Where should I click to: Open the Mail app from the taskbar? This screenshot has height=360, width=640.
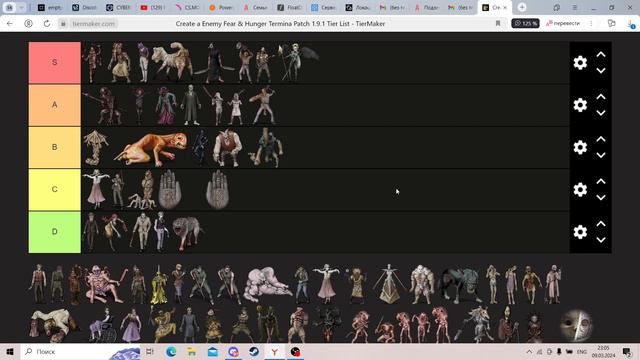pyautogui.click(x=213, y=351)
